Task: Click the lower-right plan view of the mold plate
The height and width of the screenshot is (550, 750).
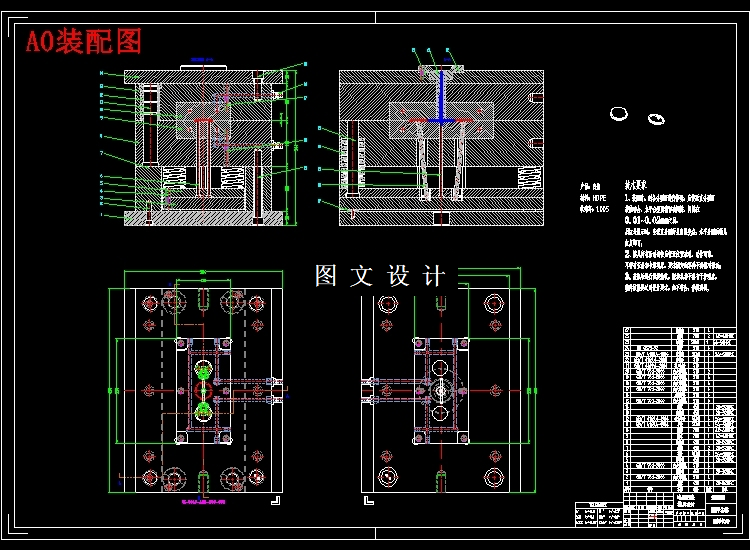Action: (x=448, y=387)
